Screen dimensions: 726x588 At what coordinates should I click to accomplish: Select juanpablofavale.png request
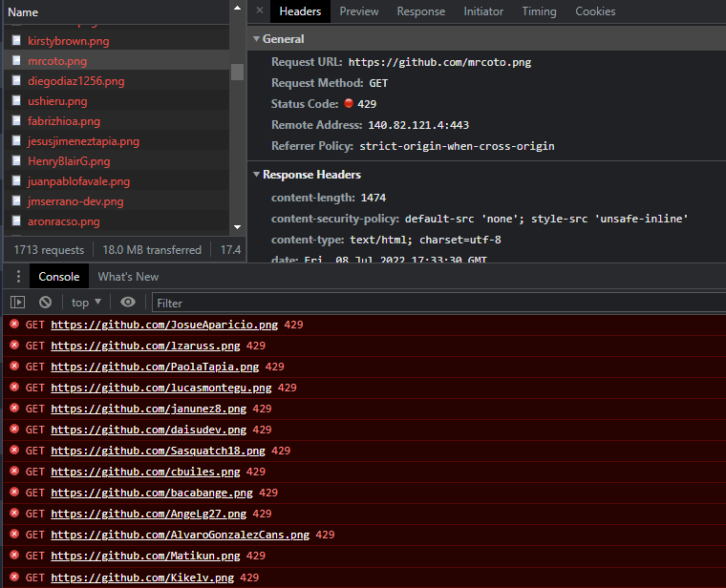pyautogui.click(x=116, y=181)
